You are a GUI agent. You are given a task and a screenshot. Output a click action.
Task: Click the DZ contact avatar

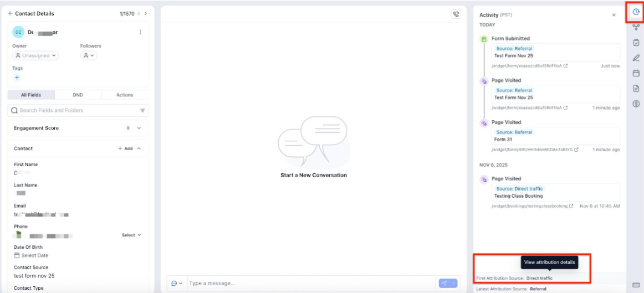pos(18,32)
